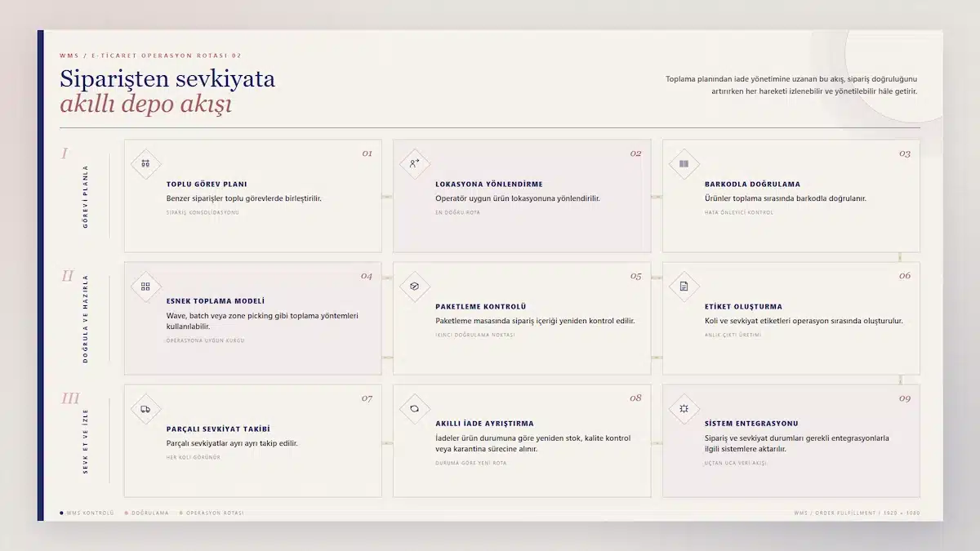Click the card number 09
980x551 pixels.
[905, 398]
